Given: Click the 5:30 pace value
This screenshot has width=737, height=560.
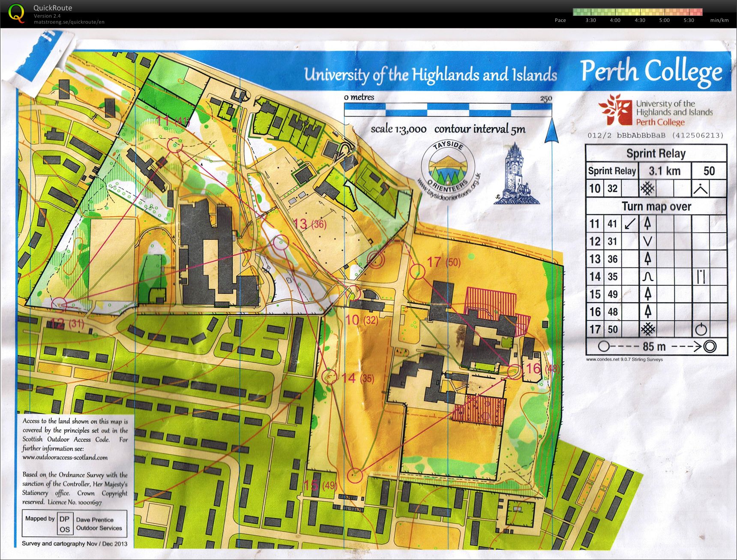Looking at the screenshot, I should pyautogui.click(x=689, y=20).
